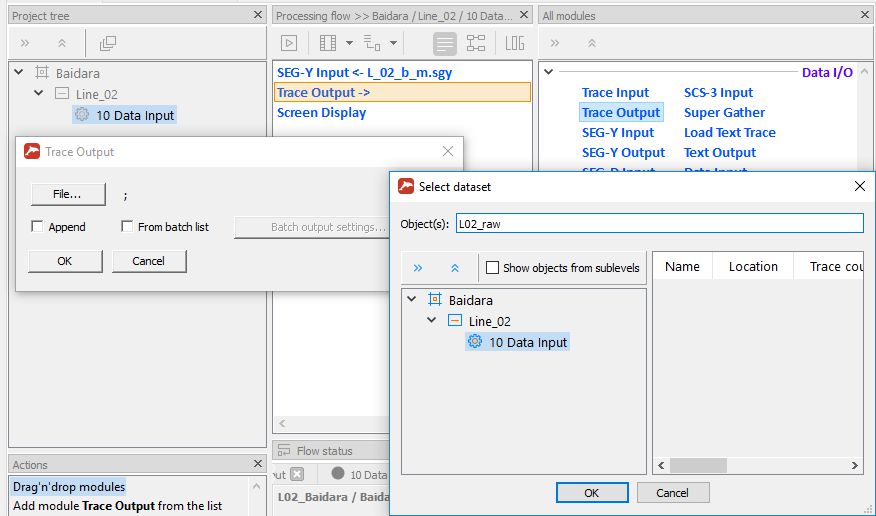This screenshot has width=876, height=516.
Task: Close the status tab with x icon
Action: [297, 474]
